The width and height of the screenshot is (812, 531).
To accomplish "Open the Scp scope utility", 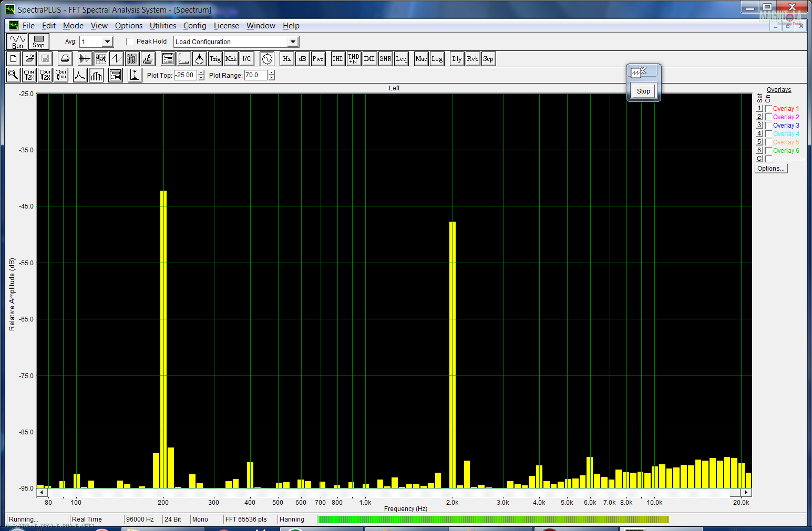I will [x=488, y=59].
